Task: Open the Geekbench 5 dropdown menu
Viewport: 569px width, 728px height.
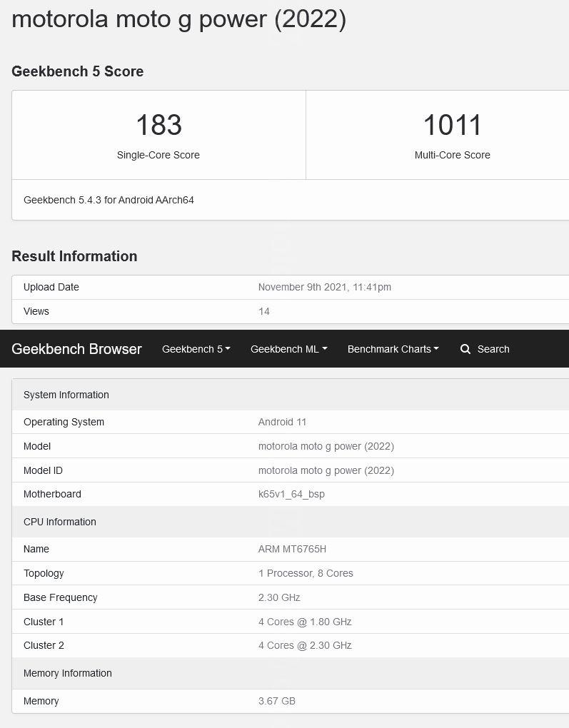Action: pos(196,349)
